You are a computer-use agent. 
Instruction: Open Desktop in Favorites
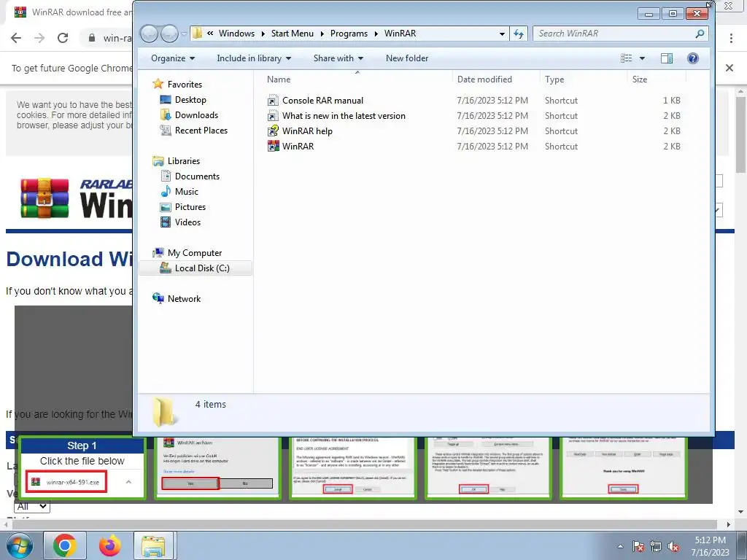coord(190,99)
